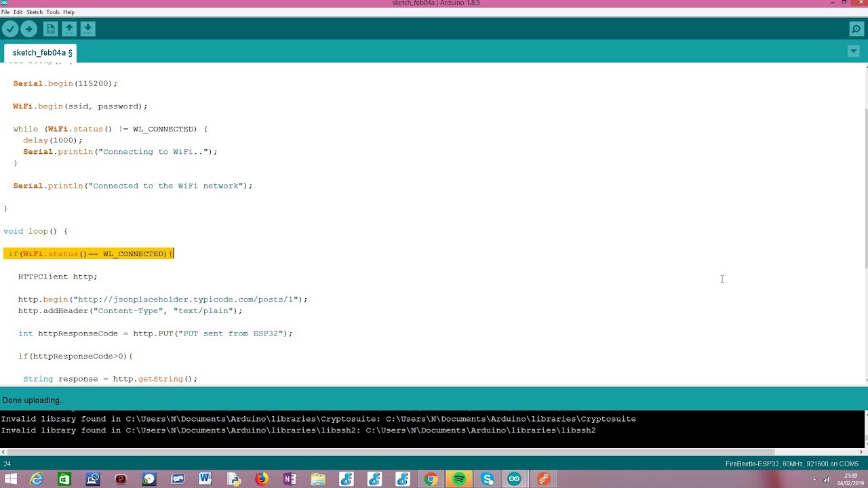This screenshot has width=868, height=488.
Task: Click the Cryptosuite invalid library console message
Action: [319, 419]
